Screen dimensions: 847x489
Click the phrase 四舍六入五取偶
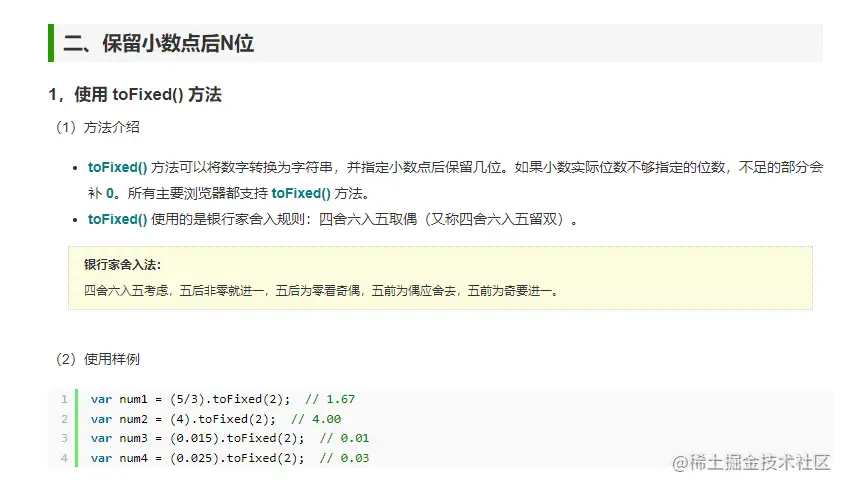tap(368, 219)
